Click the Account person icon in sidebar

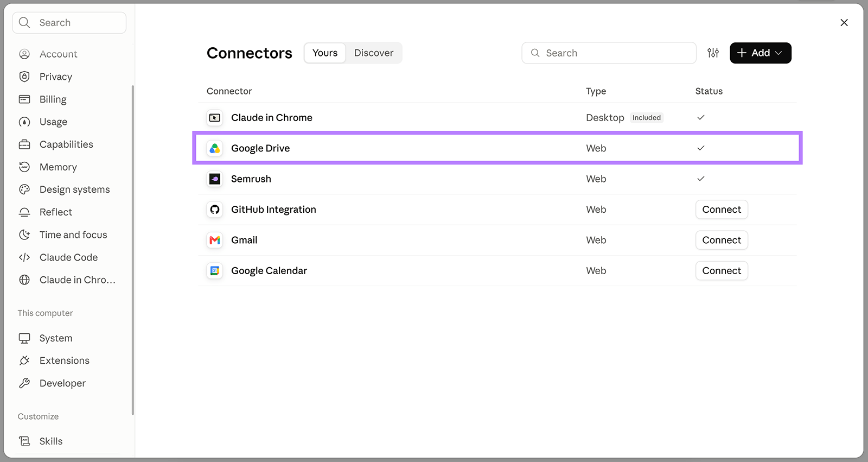point(24,54)
